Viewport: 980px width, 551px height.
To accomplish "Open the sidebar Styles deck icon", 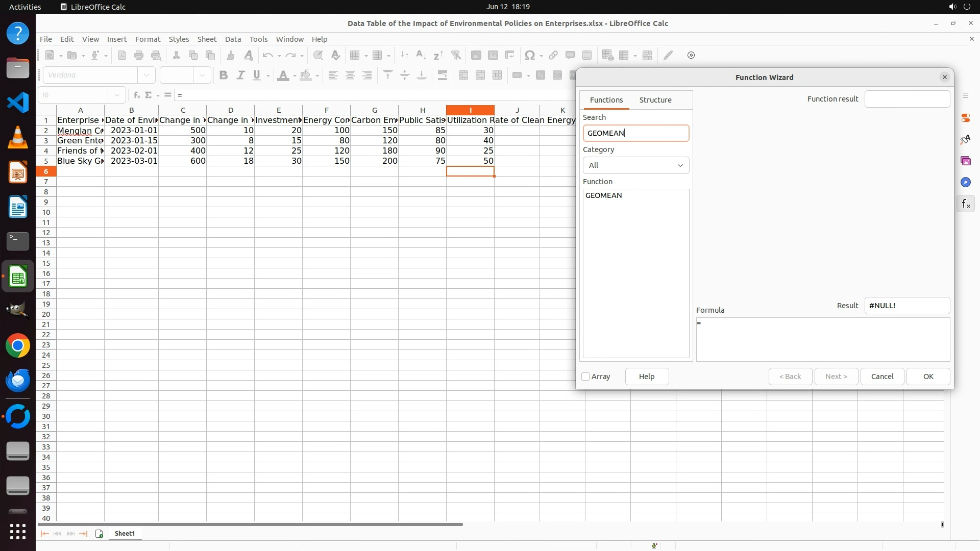I will (965, 139).
